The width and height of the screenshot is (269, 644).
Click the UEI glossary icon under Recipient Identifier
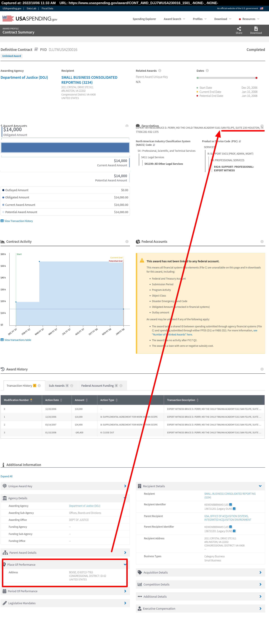pos(231,505)
